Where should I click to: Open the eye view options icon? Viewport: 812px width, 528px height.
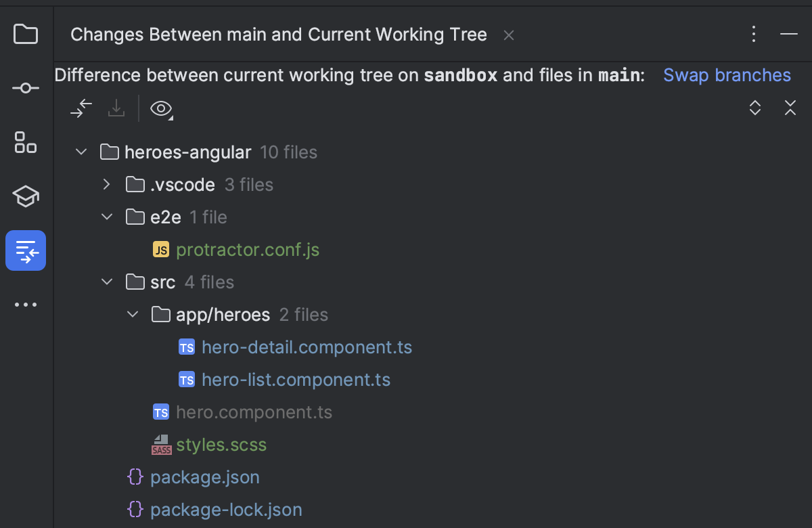[160, 108]
